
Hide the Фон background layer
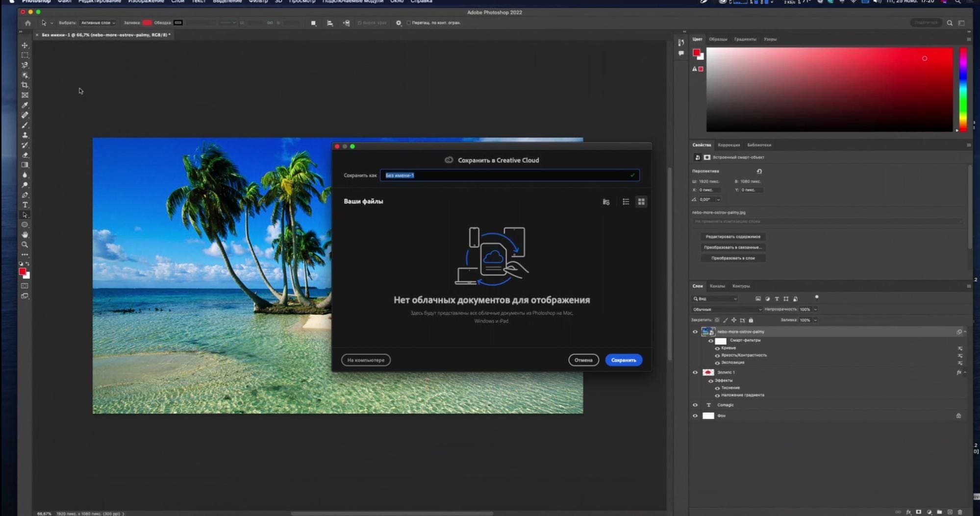(x=695, y=416)
